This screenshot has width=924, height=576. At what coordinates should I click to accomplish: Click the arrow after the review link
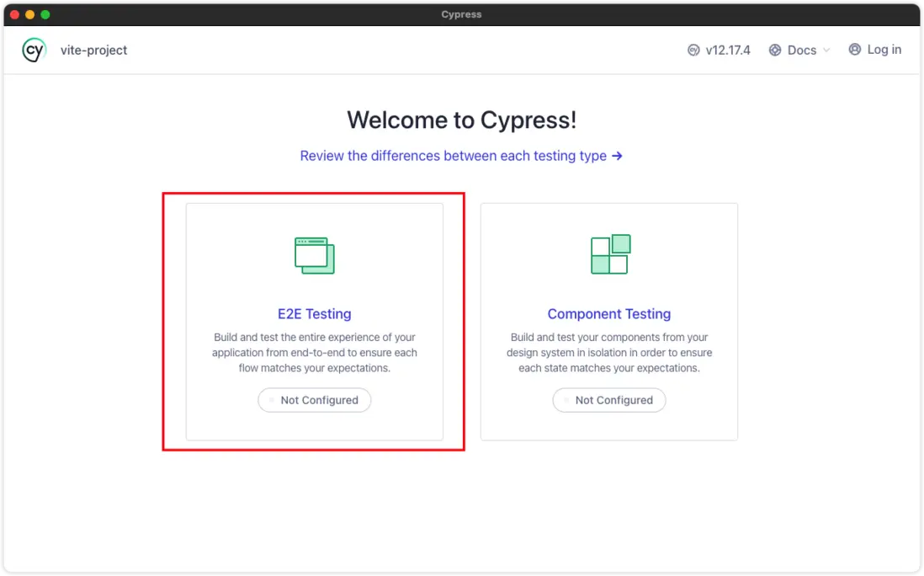[617, 156]
